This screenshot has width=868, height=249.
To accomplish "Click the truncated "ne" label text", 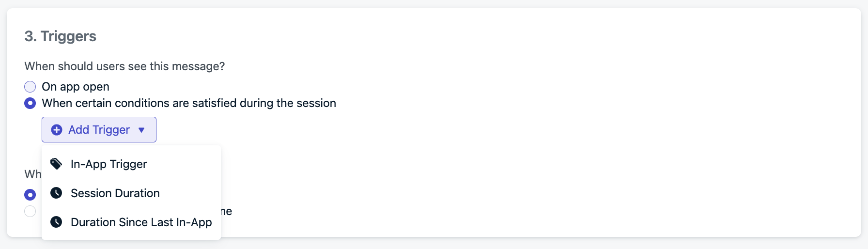I will (226, 211).
